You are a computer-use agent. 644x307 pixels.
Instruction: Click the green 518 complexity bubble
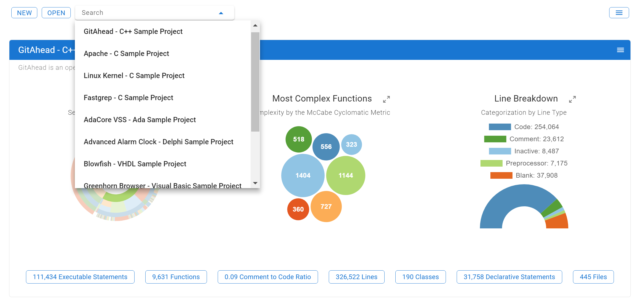pyautogui.click(x=298, y=139)
